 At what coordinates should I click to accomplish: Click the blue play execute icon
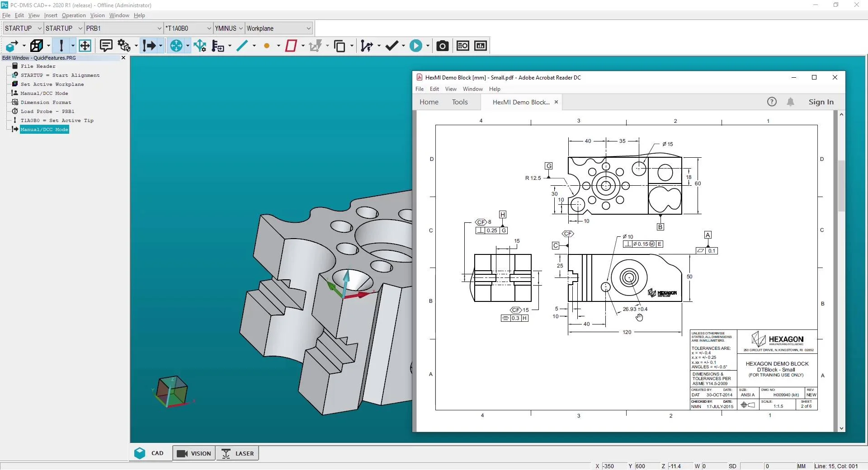tap(415, 46)
